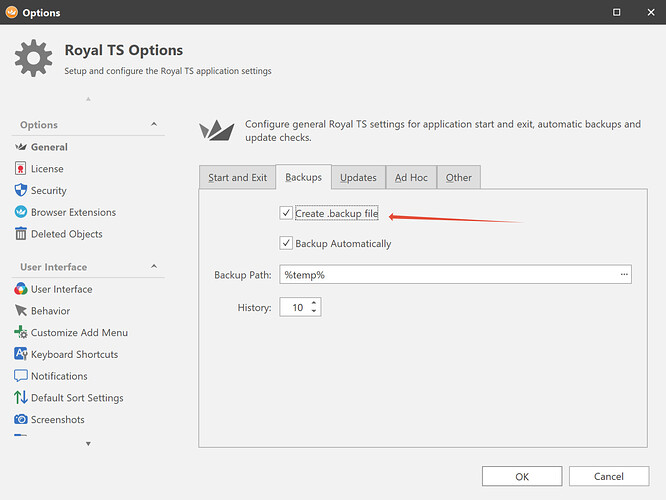Increase History value with up arrow
This screenshot has width=666, height=500.
(x=314, y=303)
